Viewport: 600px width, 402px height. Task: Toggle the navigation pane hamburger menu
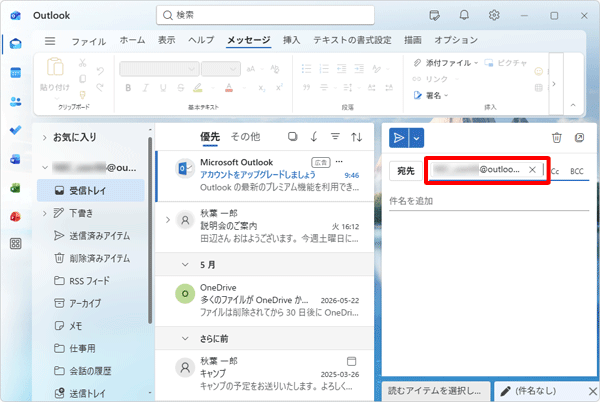coord(50,41)
